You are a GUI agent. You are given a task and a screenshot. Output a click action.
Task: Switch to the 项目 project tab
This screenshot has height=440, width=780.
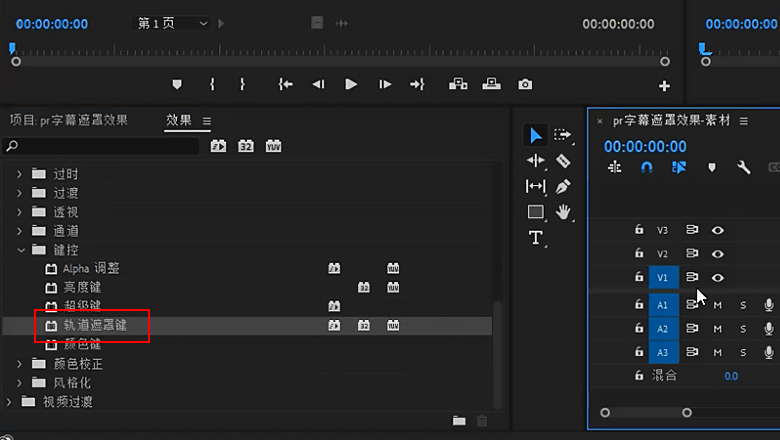click(69, 120)
